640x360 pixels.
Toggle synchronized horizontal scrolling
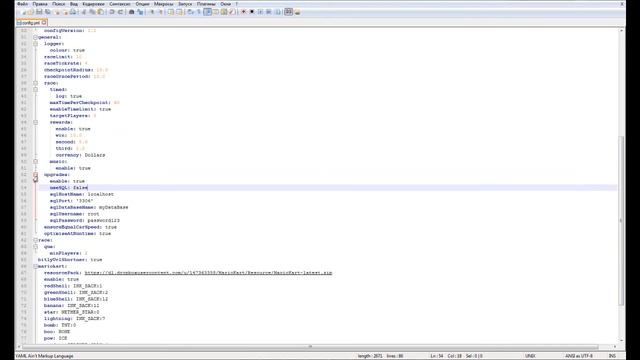pyautogui.click(x=179, y=12)
